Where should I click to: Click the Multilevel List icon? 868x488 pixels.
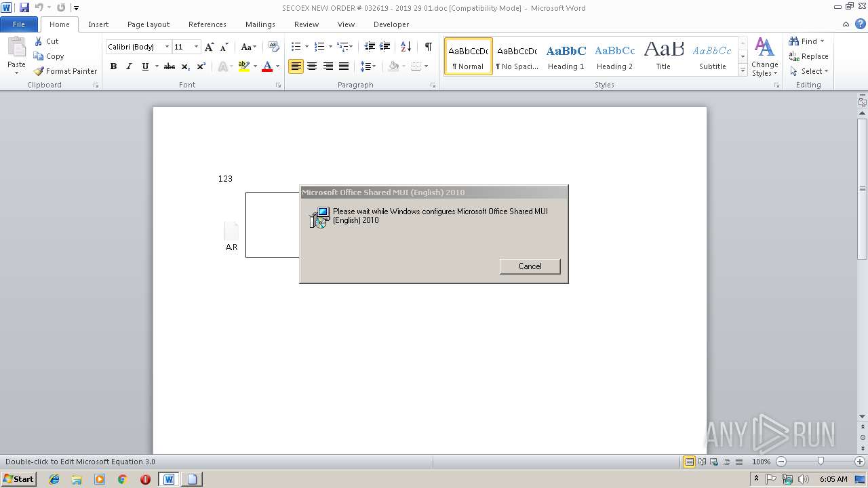coord(343,47)
